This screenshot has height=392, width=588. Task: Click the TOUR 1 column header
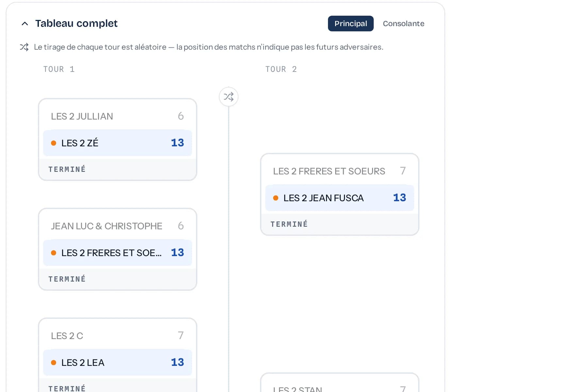pyautogui.click(x=59, y=69)
